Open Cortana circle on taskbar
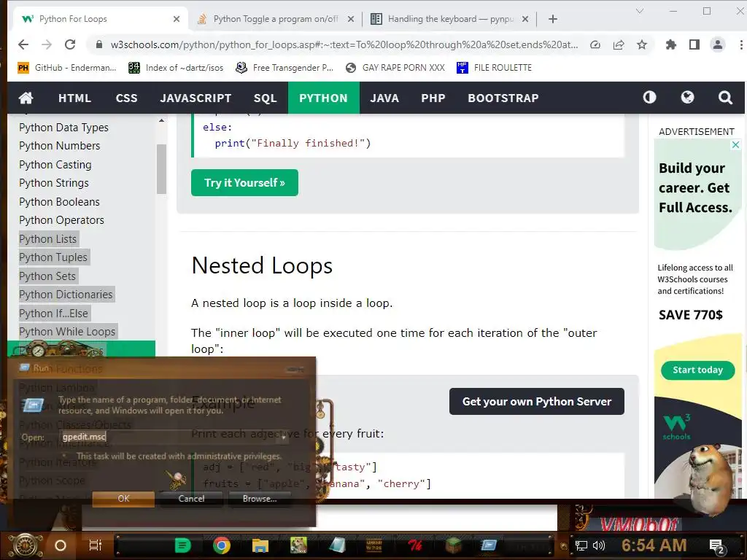 click(x=61, y=545)
